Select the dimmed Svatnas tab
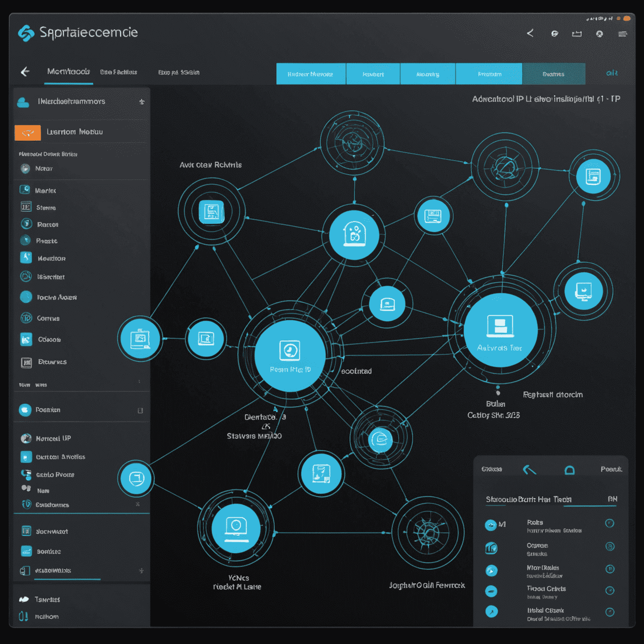This screenshot has width=644, height=644. coord(553,74)
